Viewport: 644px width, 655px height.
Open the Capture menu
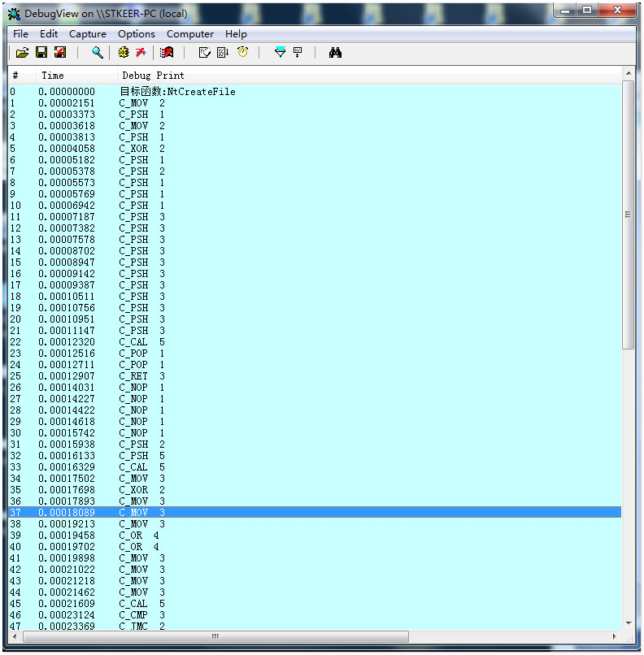(88, 34)
